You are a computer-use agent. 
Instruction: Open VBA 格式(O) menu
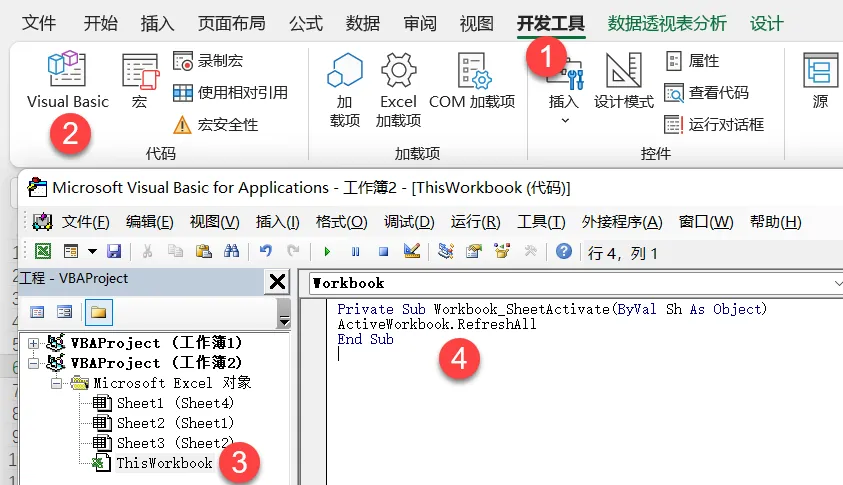(x=341, y=222)
